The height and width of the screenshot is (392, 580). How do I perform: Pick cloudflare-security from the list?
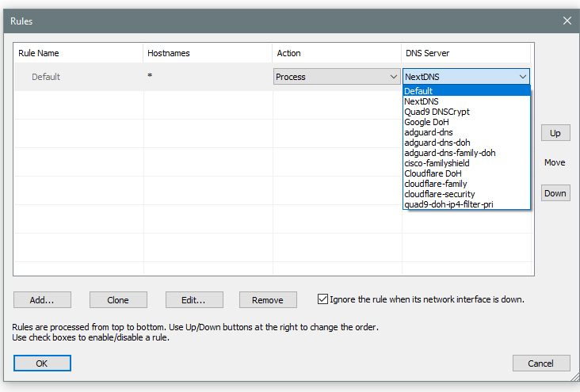coord(438,194)
